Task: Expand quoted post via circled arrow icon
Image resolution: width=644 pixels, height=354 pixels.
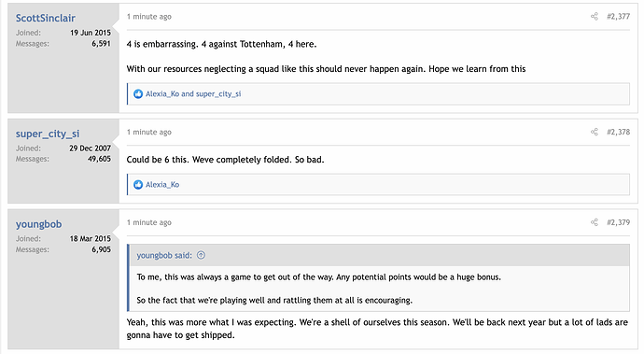Action: click(201, 255)
